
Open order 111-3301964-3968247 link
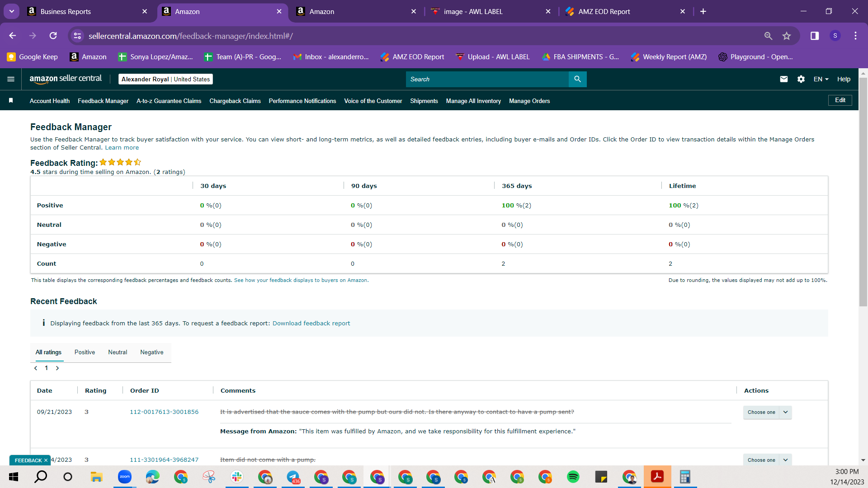(x=164, y=460)
